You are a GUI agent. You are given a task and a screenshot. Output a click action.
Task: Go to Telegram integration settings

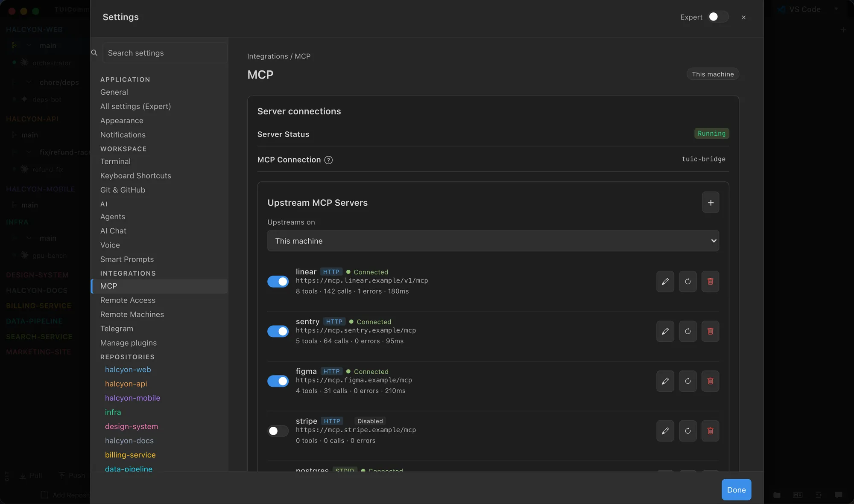(x=159, y=329)
